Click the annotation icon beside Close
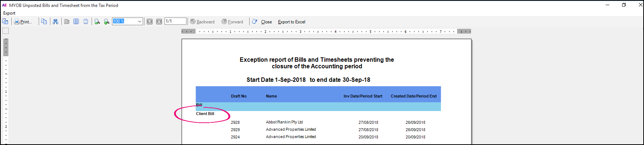 (255, 22)
